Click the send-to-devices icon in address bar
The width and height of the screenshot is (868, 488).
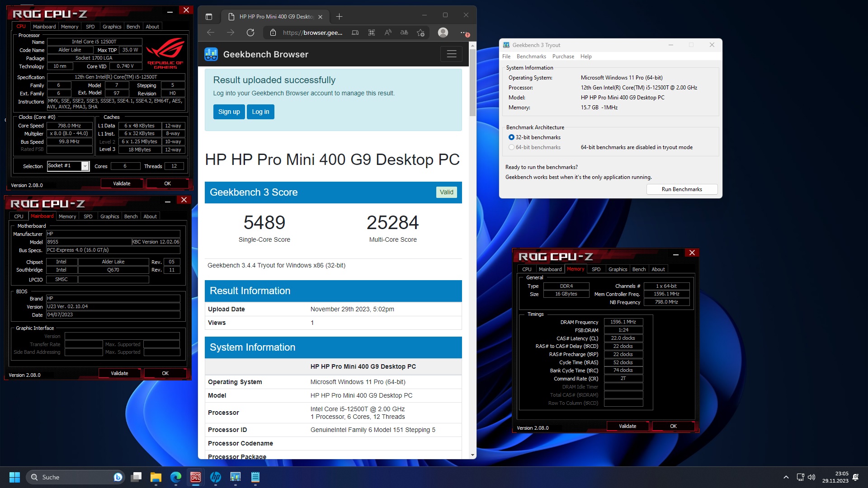click(x=355, y=33)
